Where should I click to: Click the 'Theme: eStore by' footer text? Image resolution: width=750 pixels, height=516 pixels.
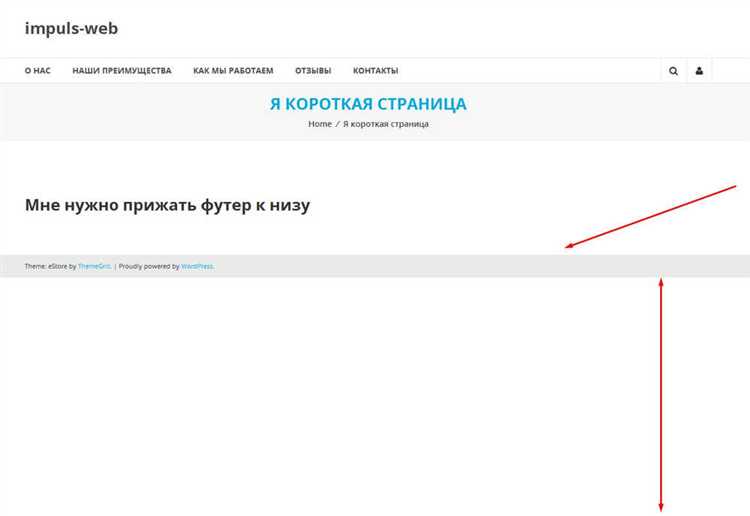(x=50, y=266)
